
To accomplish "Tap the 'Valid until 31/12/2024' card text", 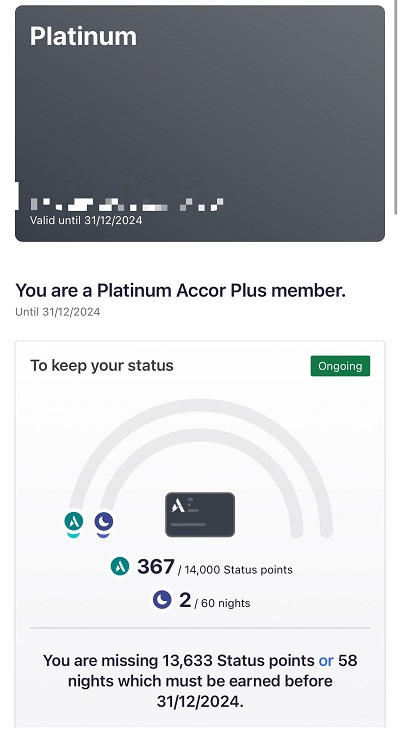I will (x=86, y=220).
